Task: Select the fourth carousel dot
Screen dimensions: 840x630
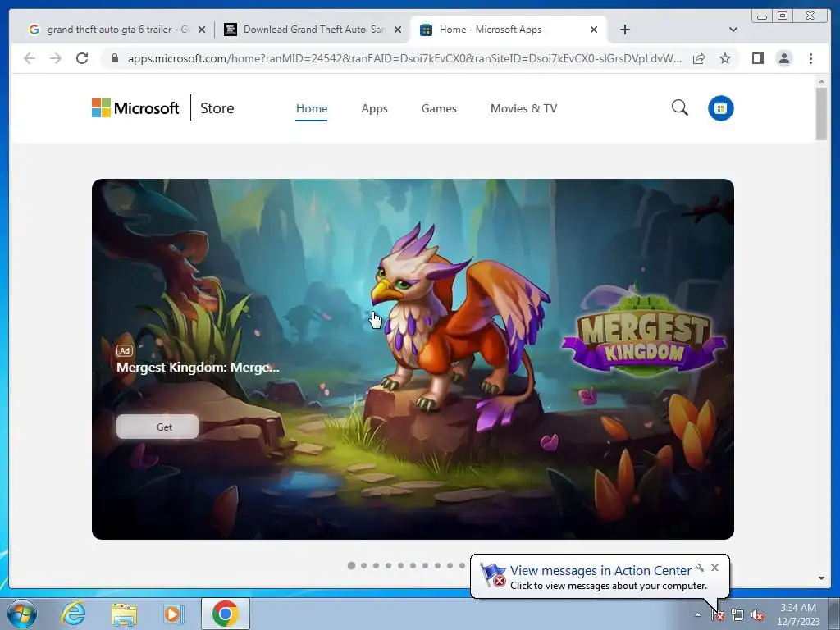Action: pos(388,566)
